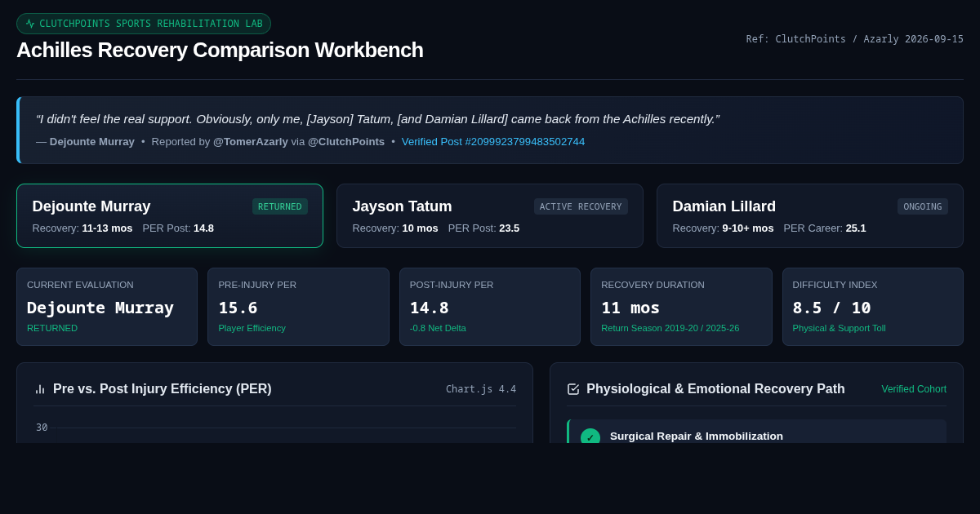Click the 30 axis label on the chart
Screen dimensions: 980x514
(42, 428)
